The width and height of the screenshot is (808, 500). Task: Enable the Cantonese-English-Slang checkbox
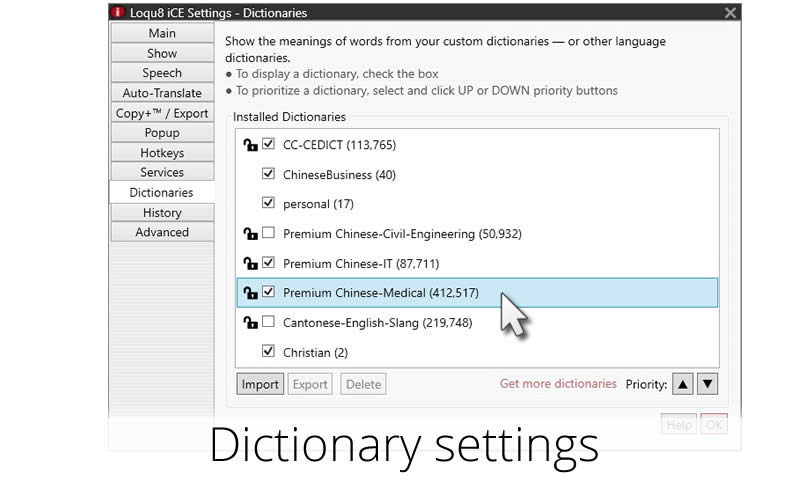click(268, 322)
